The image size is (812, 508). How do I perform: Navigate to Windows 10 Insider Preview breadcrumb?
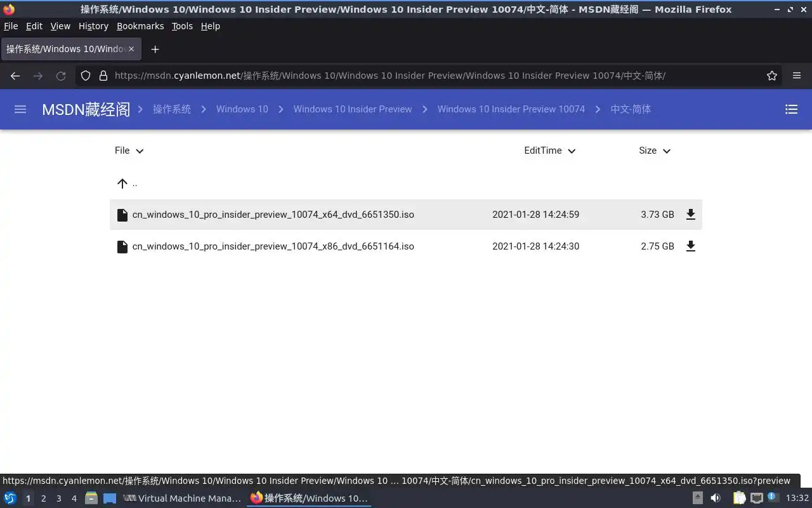pos(353,109)
